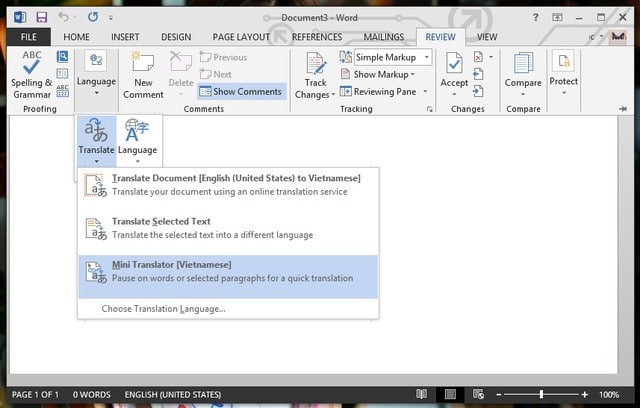Click the Translate button in Language menu

tap(96, 140)
